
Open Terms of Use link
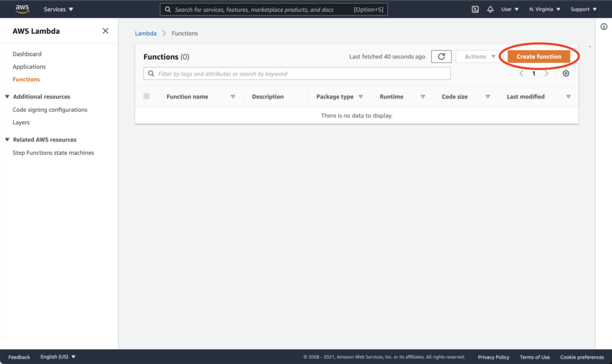coord(535,357)
